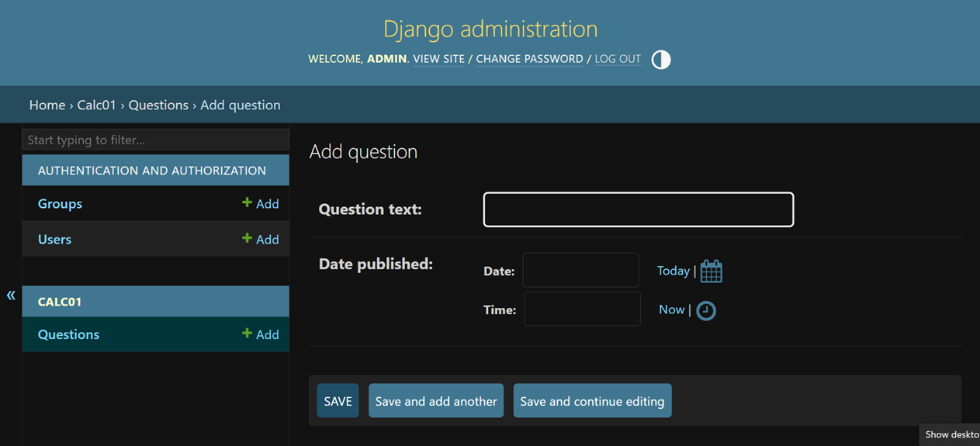Click into the Time input field
The height and width of the screenshot is (446, 980).
[582, 309]
